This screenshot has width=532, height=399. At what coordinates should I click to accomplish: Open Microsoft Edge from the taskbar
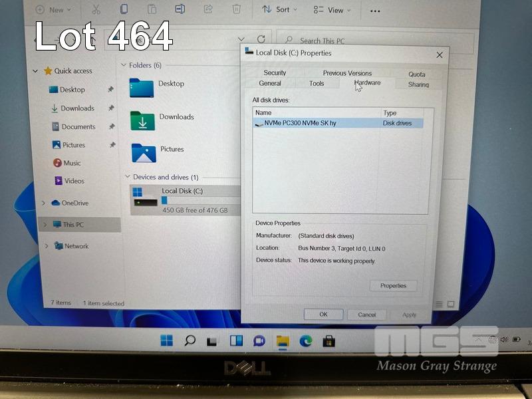305,341
